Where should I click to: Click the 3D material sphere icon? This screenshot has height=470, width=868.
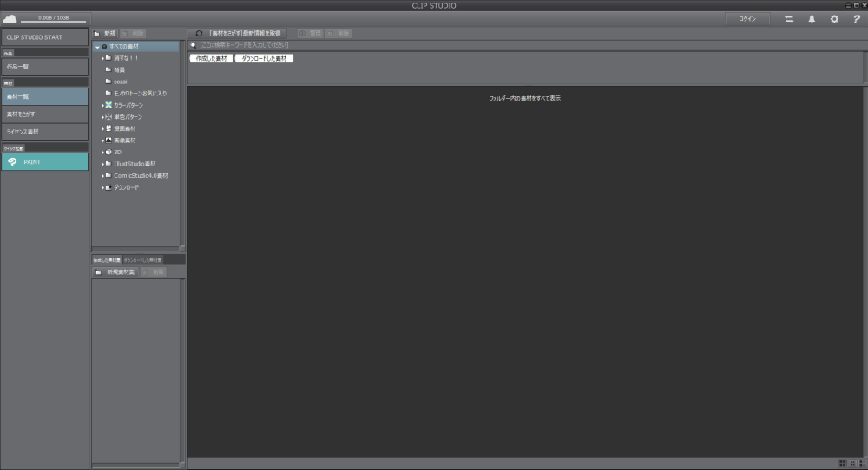click(x=108, y=152)
